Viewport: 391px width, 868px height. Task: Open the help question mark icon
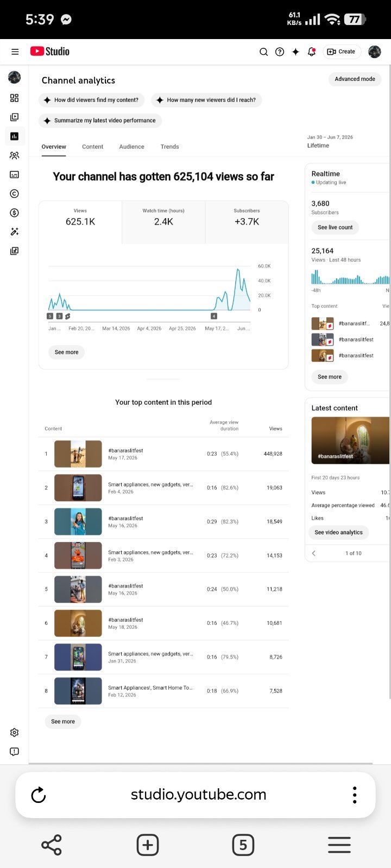280,52
